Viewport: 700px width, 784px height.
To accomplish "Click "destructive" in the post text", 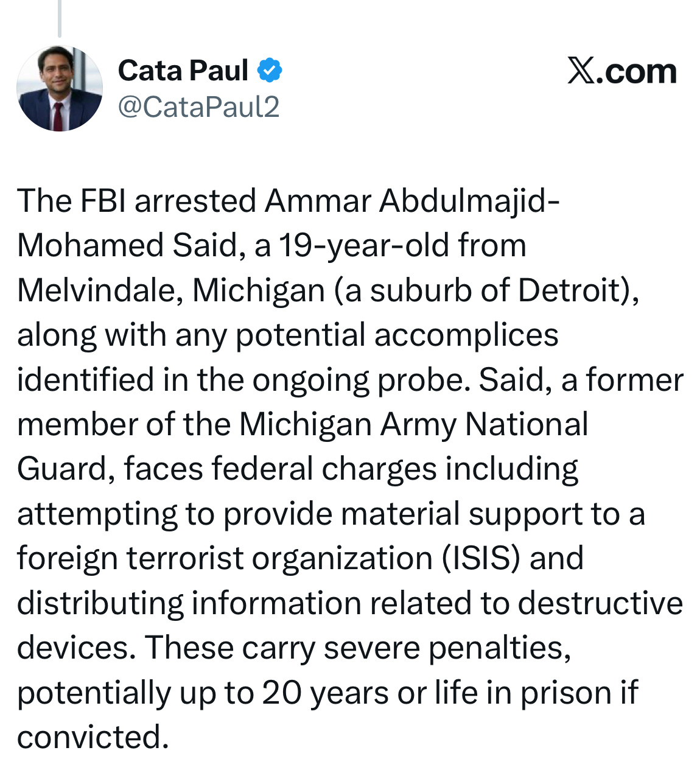I will (600, 603).
